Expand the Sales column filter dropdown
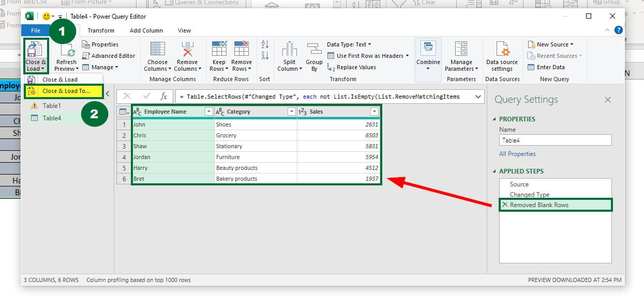This screenshot has height=299, width=644. click(375, 112)
